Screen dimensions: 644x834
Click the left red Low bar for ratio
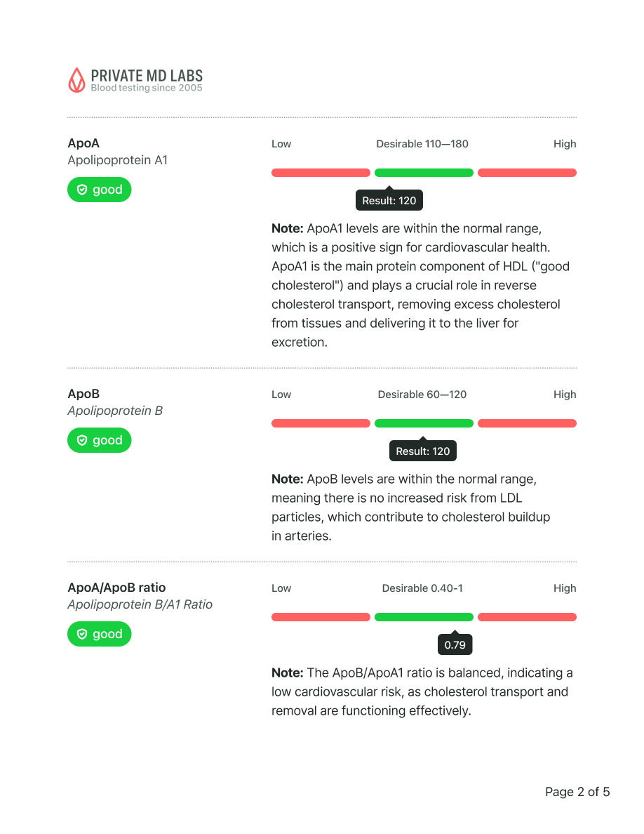tap(321, 617)
